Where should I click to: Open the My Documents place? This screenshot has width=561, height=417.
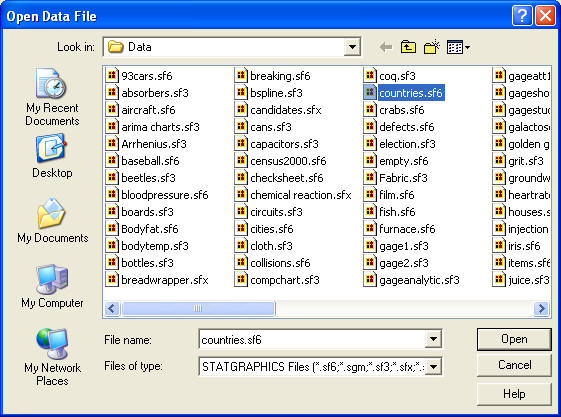[x=53, y=221]
